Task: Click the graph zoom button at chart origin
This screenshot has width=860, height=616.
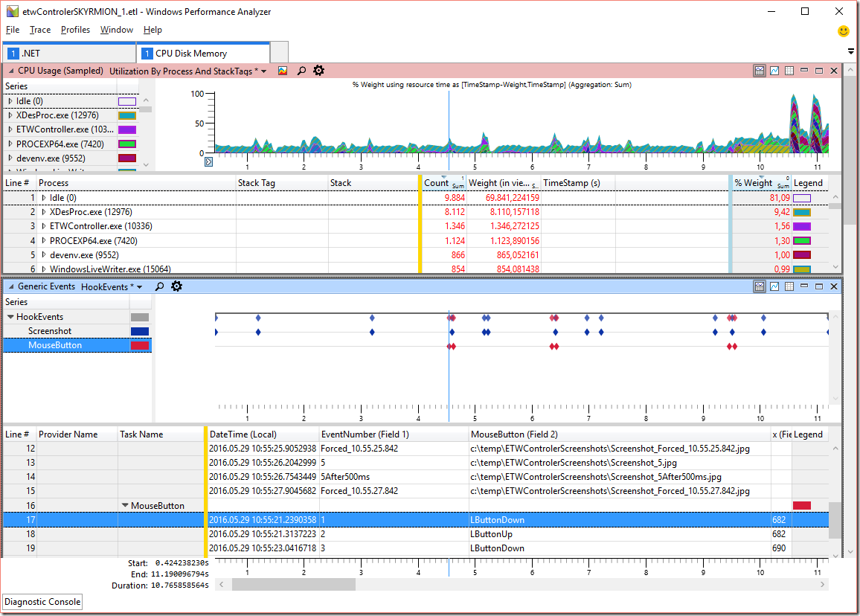Action: pos(208,162)
